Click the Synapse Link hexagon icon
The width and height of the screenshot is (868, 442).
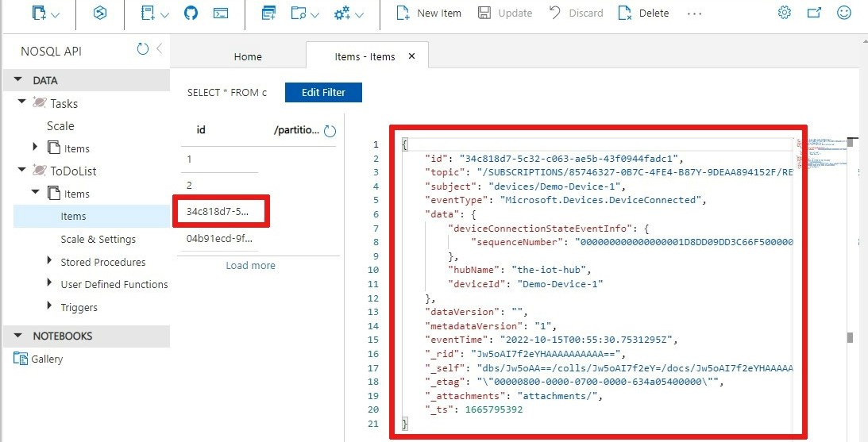pyautogui.click(x=99, y=13)
